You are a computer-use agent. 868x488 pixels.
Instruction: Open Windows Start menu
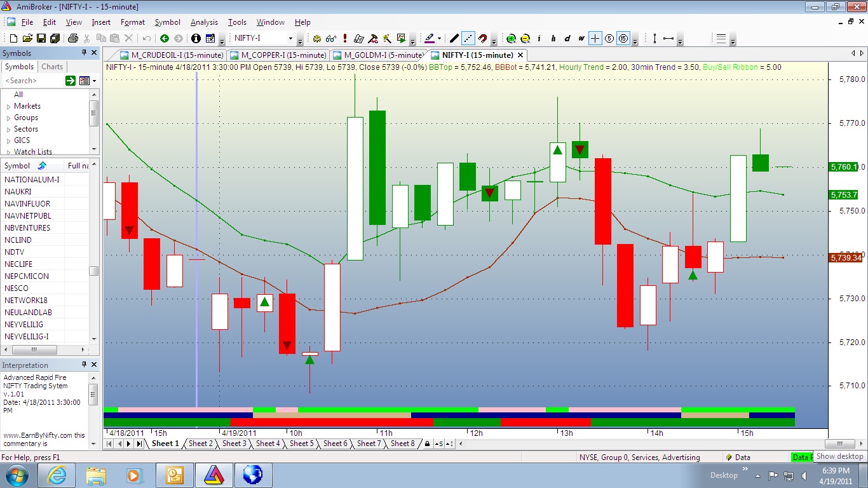click(16, 475)
